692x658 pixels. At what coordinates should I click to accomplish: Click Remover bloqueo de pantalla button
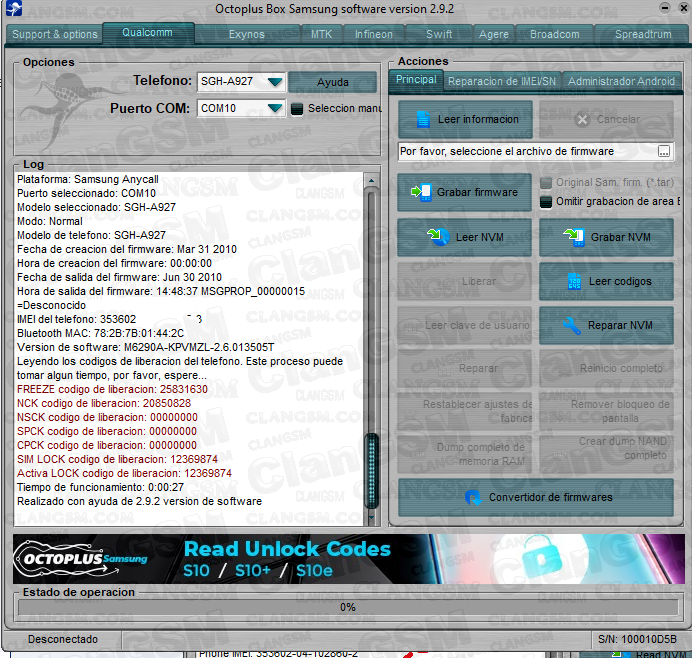coord(606,411)
